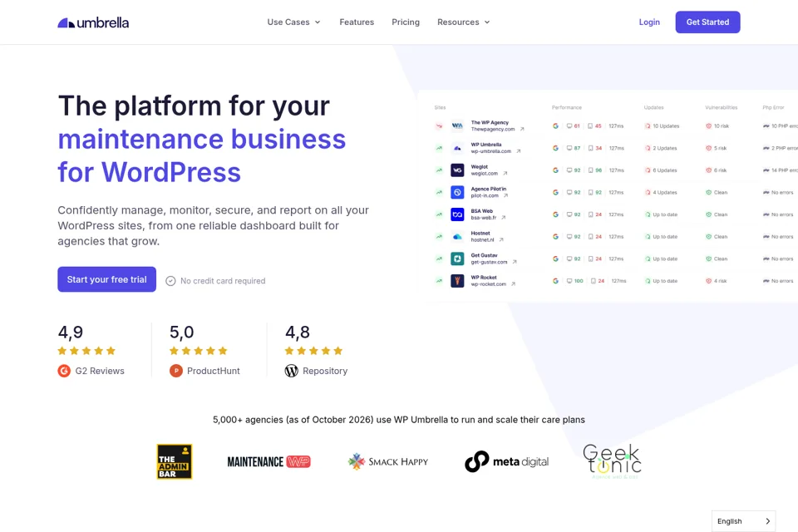Open the ProductHunt rating label

tap(214, 371)
